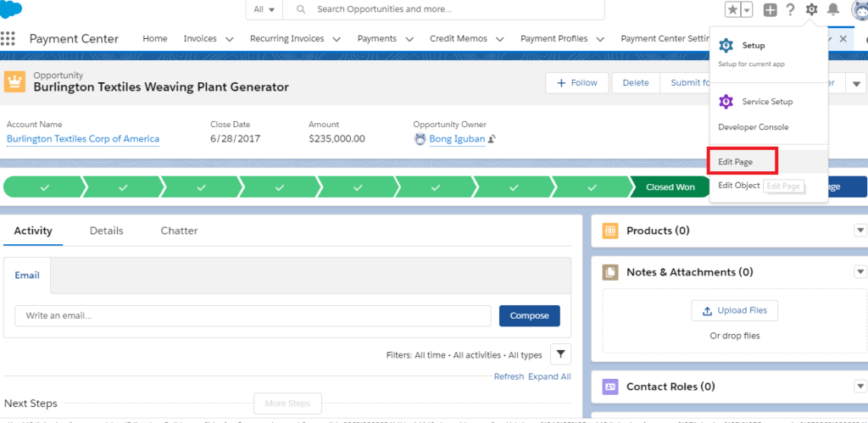
Task: Click the Notes & Attachments icon
Action: 610,272
